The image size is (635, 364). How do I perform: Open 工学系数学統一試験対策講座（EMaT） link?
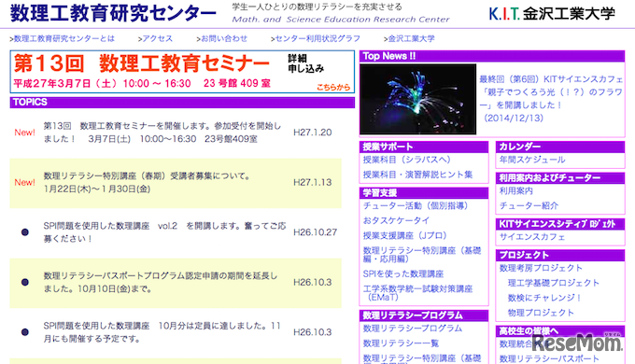click(x=418, y=293)
